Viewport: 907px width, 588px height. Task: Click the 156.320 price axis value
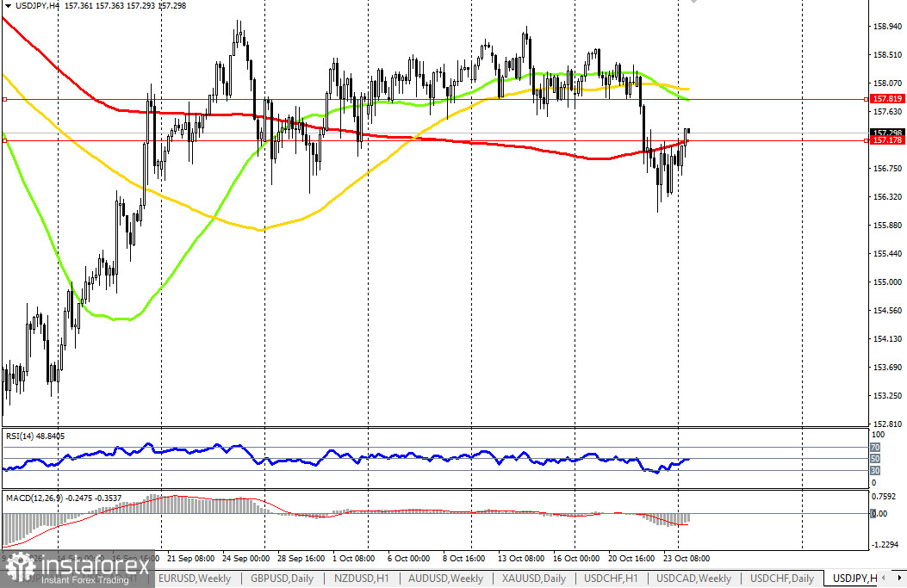click(x=888, y=196)
